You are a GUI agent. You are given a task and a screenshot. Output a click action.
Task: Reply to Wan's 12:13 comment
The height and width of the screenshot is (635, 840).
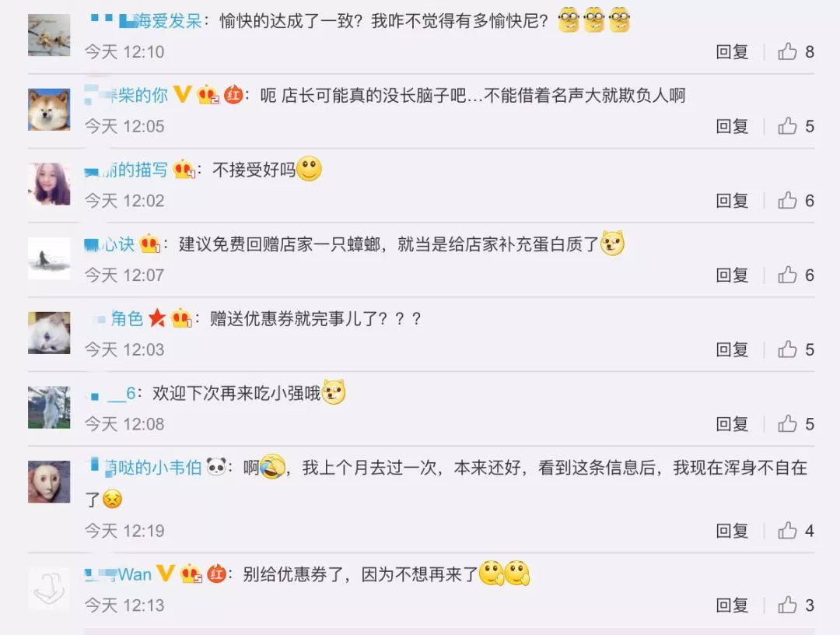click(732, 605)
